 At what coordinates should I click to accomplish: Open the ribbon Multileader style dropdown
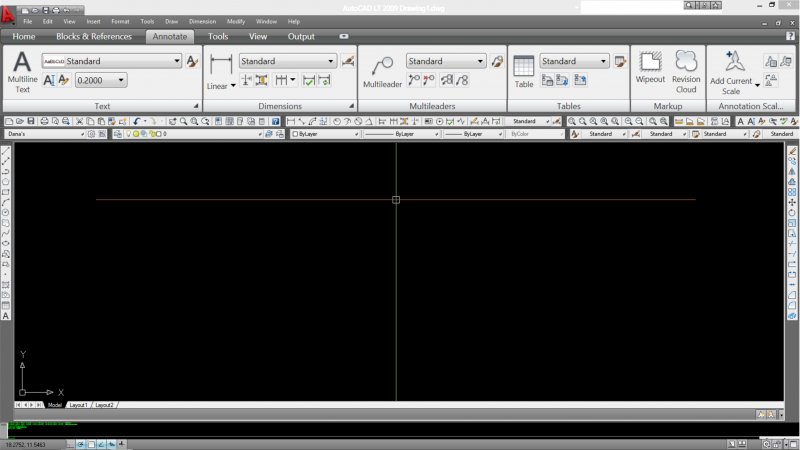pyautogui.click(x=480, y=61)
